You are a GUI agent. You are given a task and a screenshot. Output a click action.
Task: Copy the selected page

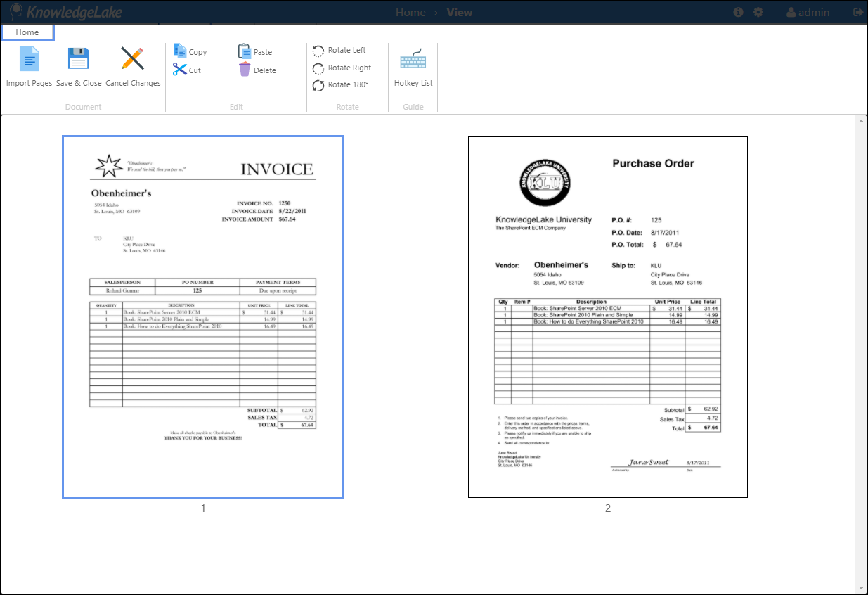coord(190,52)
